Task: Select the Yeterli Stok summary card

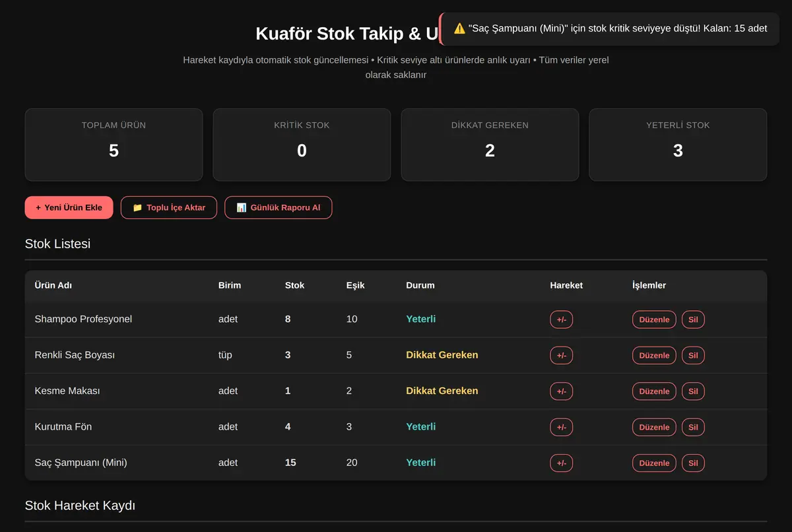Action: pos(678,145)
